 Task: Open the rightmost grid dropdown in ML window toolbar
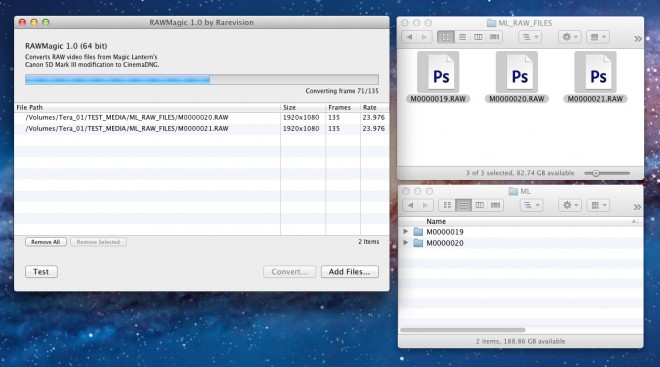coord(598,205)
